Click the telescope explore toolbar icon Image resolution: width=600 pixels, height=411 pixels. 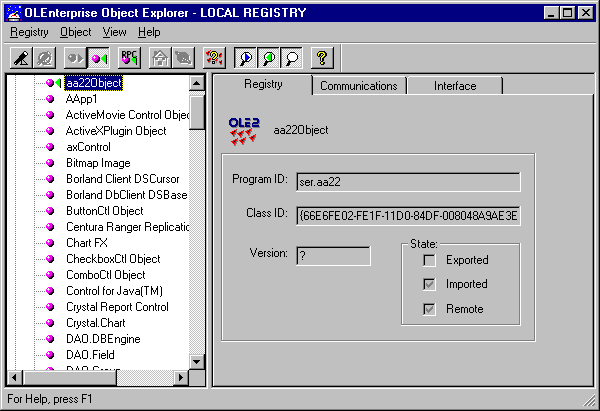(22, 58)
